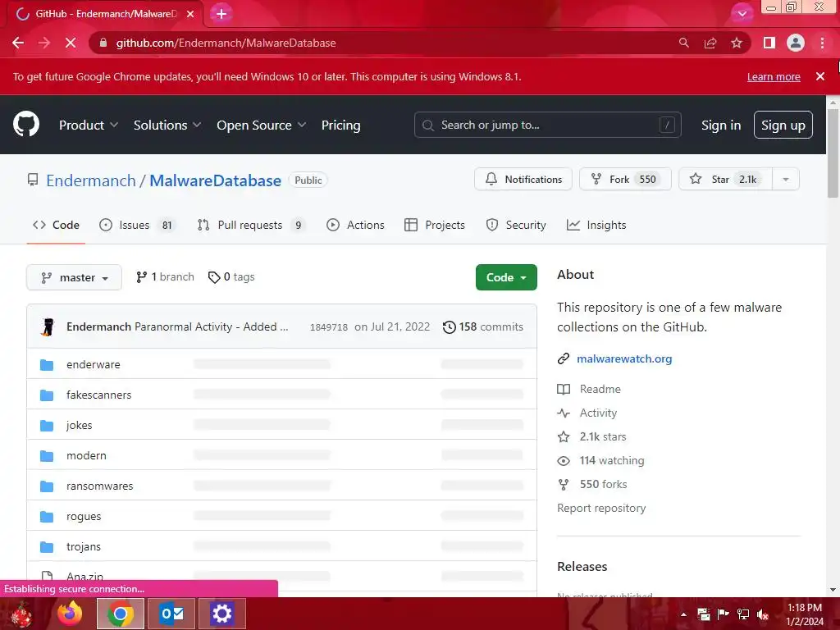View the 158 commits history
This screenshot has width=840, height=630.
click(483, 326)
